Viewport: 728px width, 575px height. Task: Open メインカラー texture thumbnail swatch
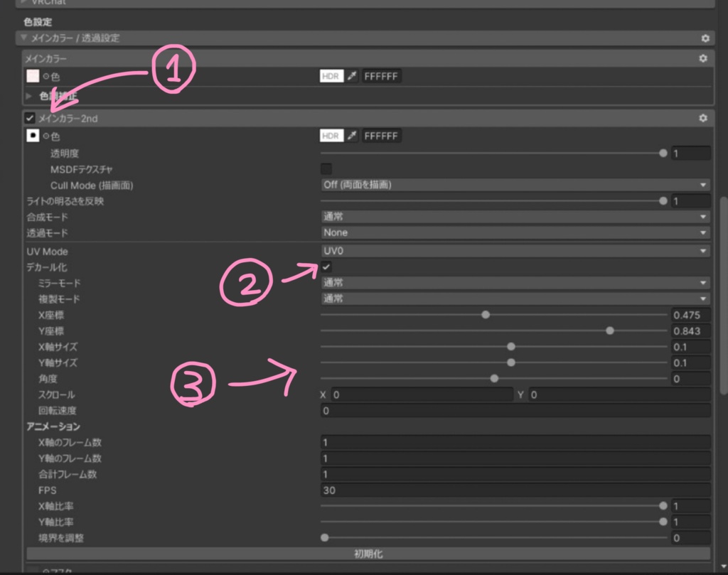[33, 75]
